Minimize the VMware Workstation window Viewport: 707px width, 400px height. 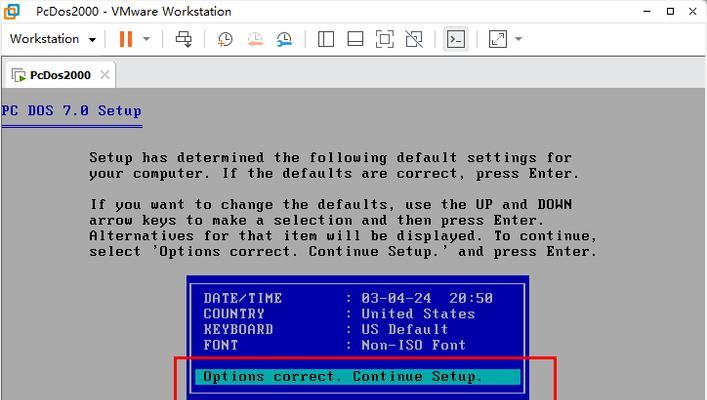click(x=647, y=11)
